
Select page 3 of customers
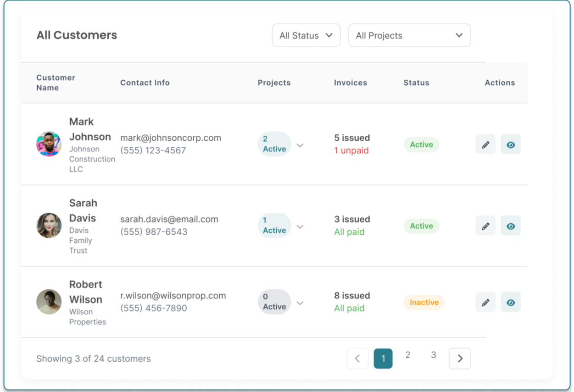coord(434,354)
